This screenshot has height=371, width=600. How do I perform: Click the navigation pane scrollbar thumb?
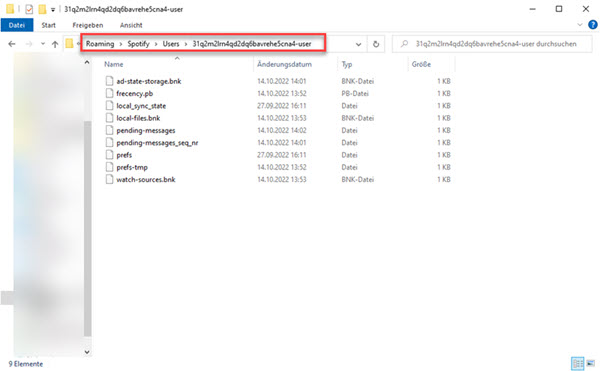[87, 228]
